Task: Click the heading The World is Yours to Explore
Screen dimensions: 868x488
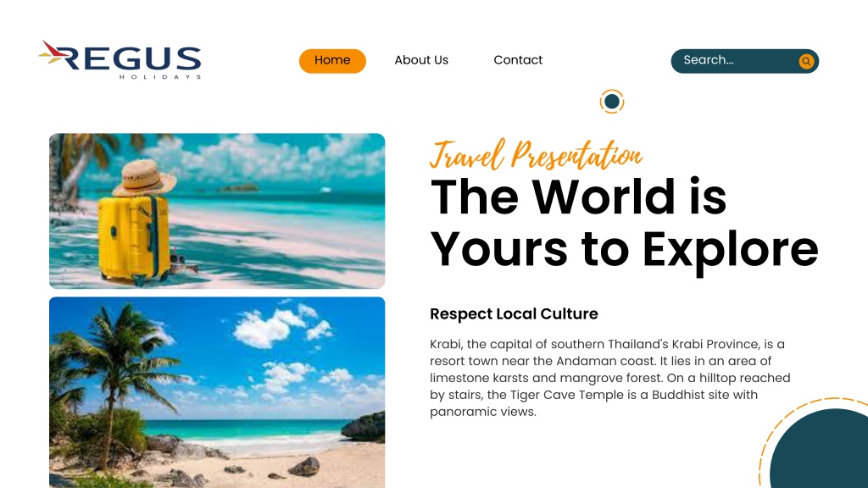Action: [x=624, y=223]
